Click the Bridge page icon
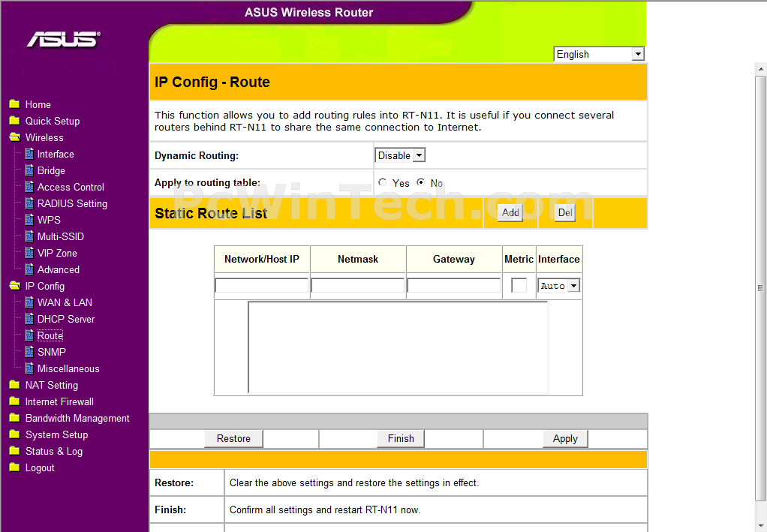767x532 pixels. coord(29,170)
